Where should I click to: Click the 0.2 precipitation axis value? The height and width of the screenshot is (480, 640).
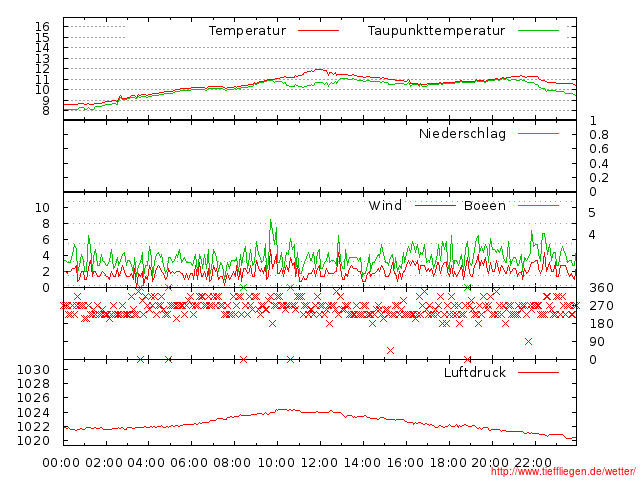pos(599,178)
